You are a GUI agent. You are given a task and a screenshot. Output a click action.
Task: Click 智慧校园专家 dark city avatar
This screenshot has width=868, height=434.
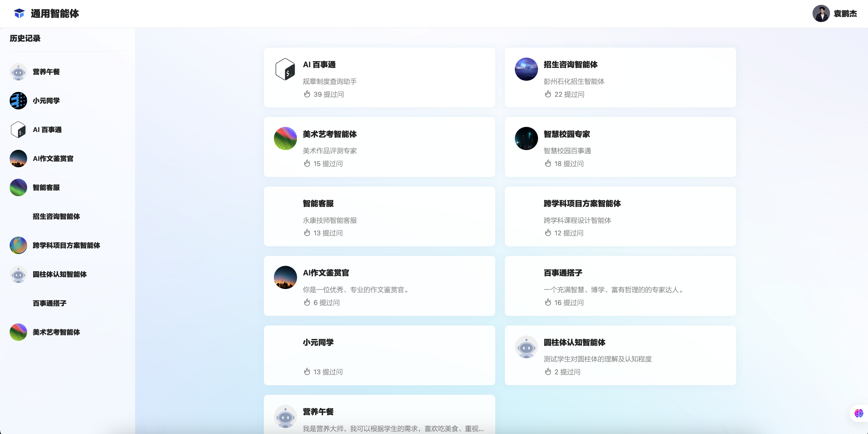[526, 138]
